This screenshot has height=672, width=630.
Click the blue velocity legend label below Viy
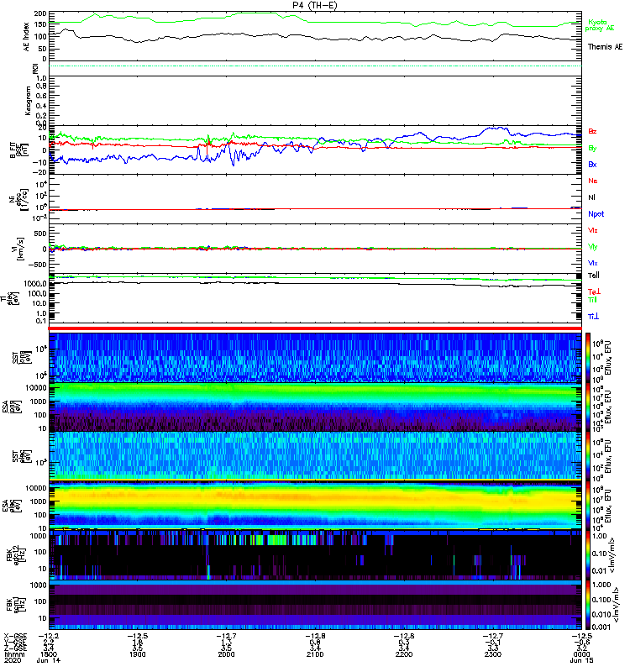click(593, 263)
